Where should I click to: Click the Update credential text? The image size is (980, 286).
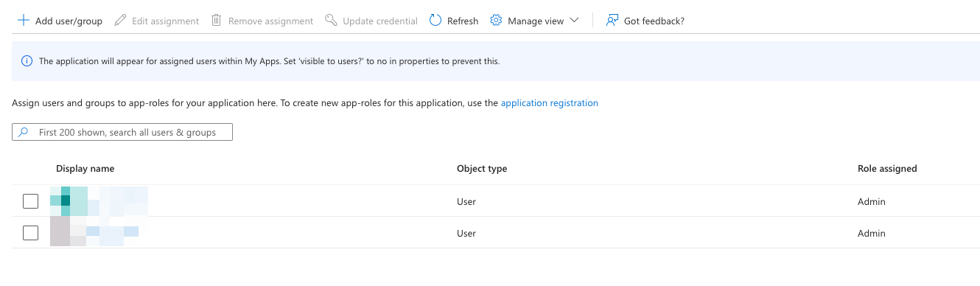(x=380, y=21)
